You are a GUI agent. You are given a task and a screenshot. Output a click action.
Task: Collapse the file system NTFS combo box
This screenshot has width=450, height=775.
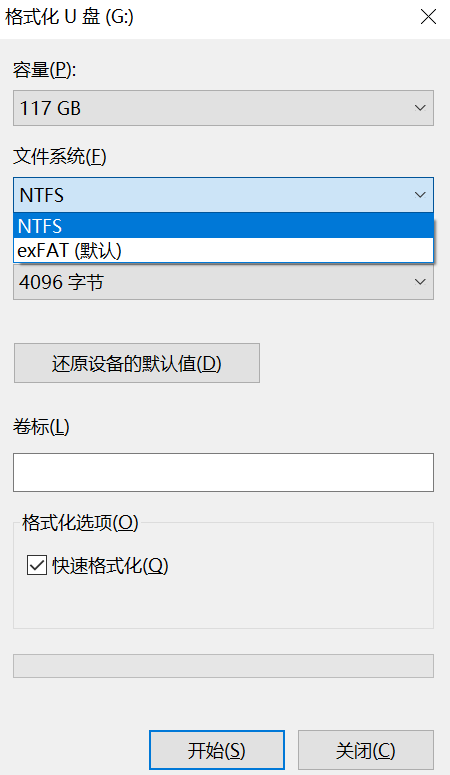click(224, 195)
